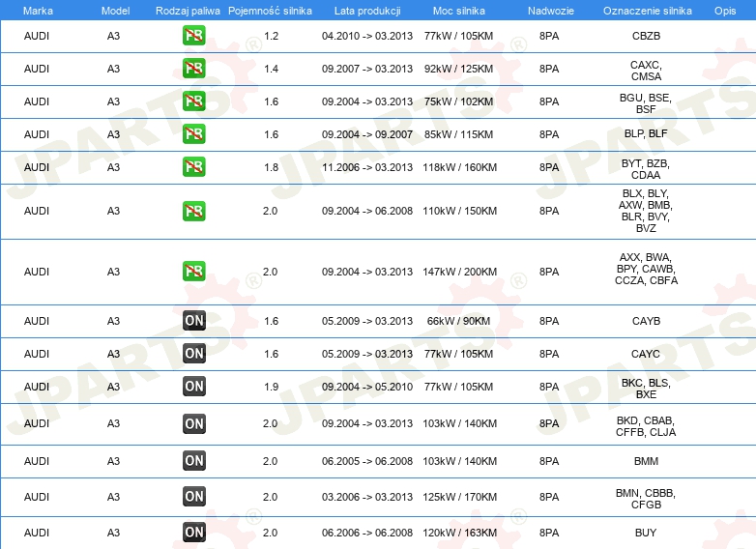Click the ON diesel icon for the BMM row
This screenshot has width=756, height=549.
(194, 460)
